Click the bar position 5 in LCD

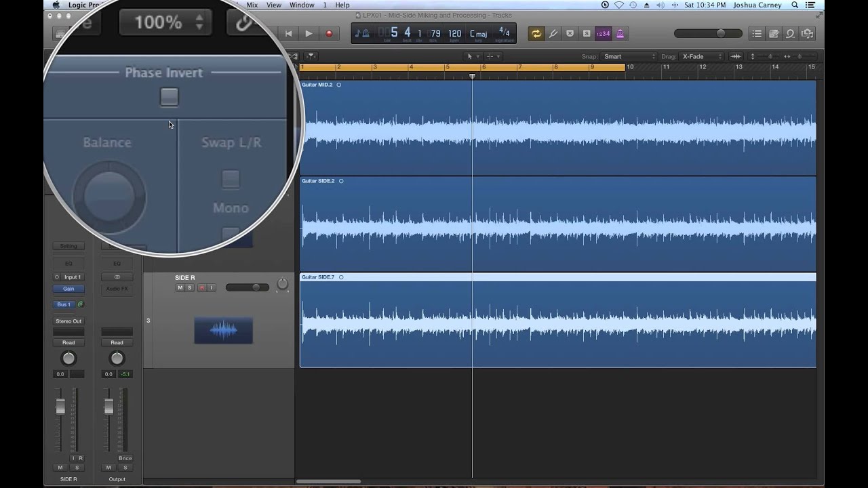[x=394, y=33]
